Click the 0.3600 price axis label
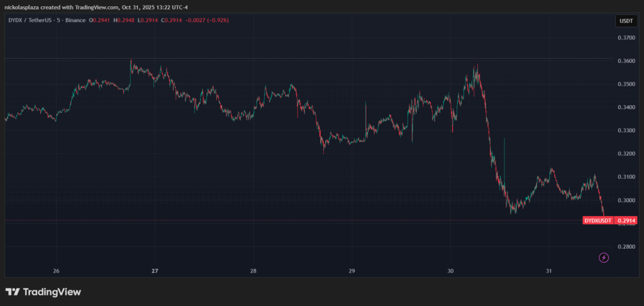The height and width of the screenshot is (306, 644). click(x=626, y=61)
